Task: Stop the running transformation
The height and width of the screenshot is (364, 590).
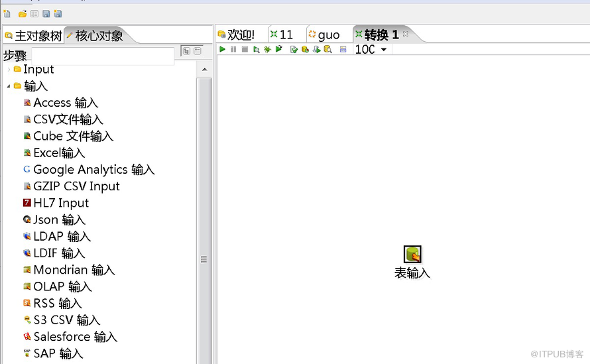Action: 245,49
